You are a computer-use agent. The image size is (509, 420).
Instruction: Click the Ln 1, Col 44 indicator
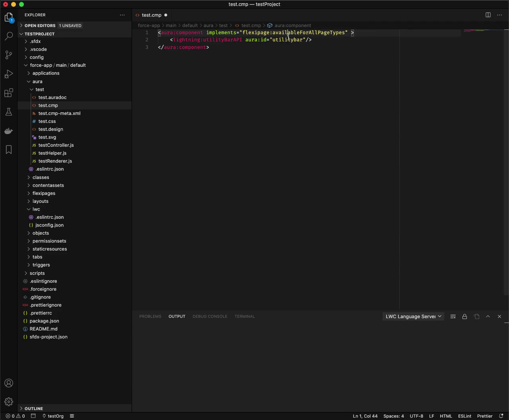coord(365,416)
